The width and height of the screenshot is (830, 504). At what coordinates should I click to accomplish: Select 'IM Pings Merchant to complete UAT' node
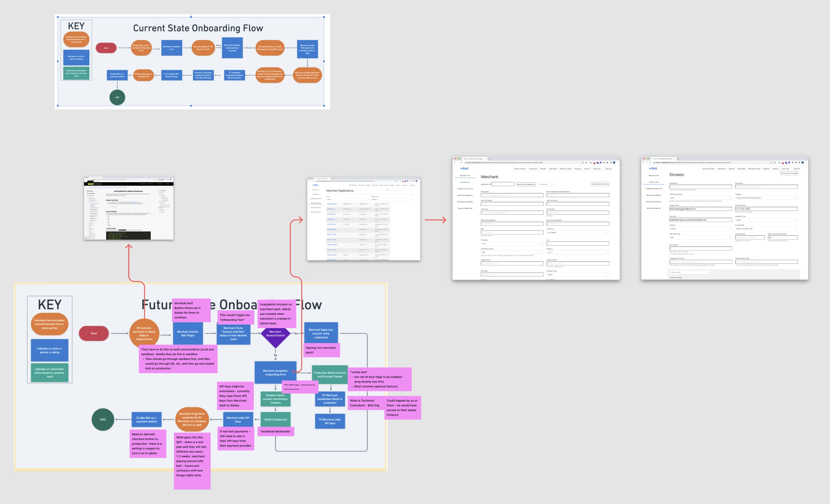[143, 75]
